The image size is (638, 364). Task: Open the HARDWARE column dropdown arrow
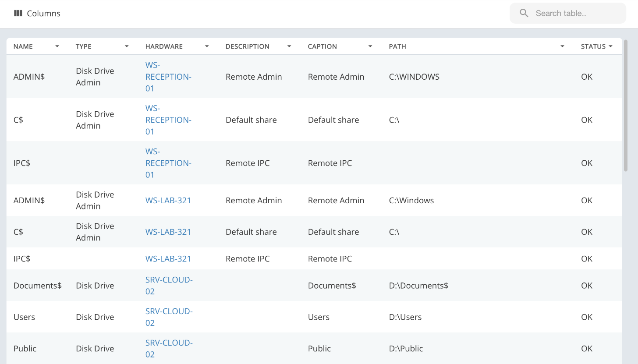tap(207, 46)
